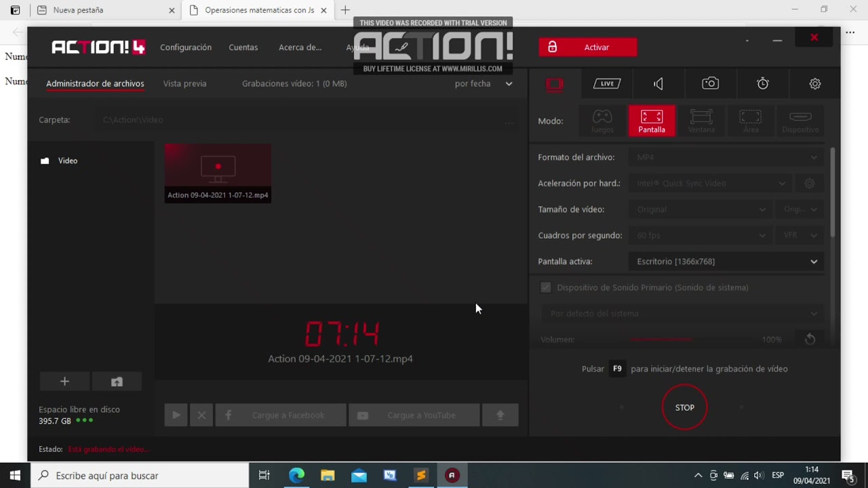868x488 pixels.
Task: Expand the Cuadros por segundo 60 fps dropdown
Action: [701, 235]
